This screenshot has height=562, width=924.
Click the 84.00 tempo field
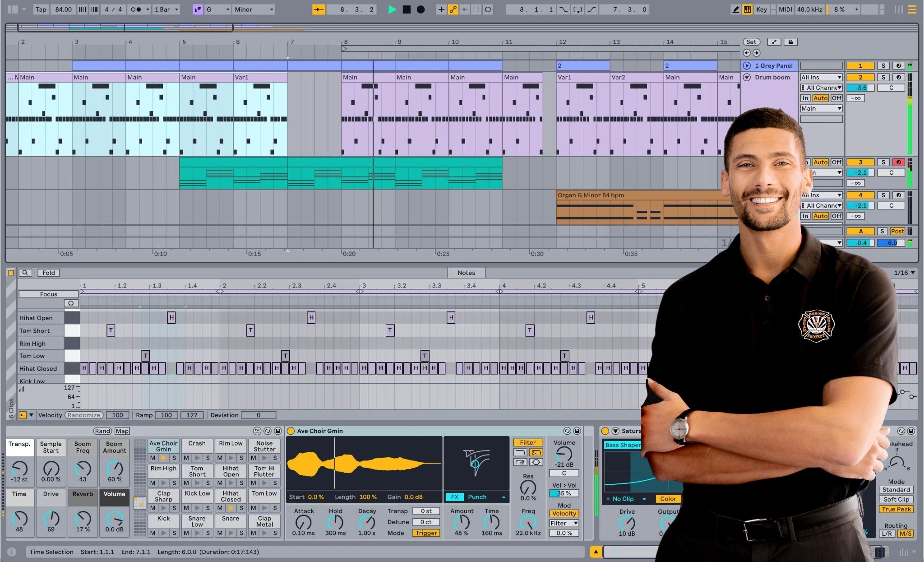click(x=63, y=9)
